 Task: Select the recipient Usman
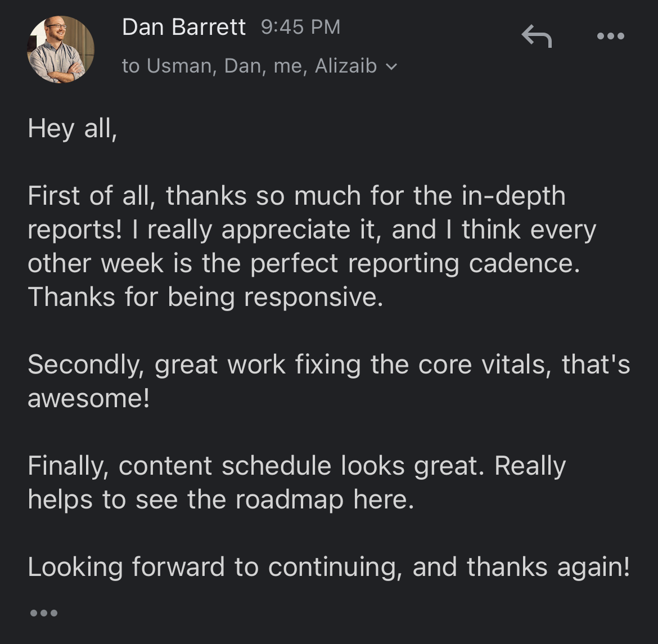[175, 66]
